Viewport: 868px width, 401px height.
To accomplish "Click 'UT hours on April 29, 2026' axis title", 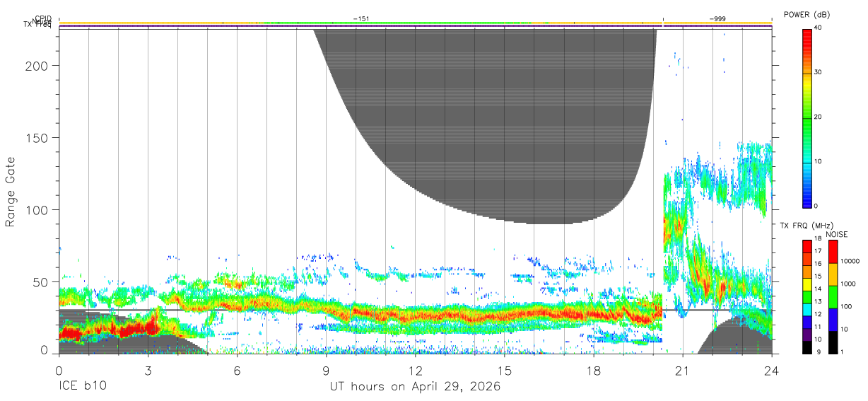I will point(415,387).
